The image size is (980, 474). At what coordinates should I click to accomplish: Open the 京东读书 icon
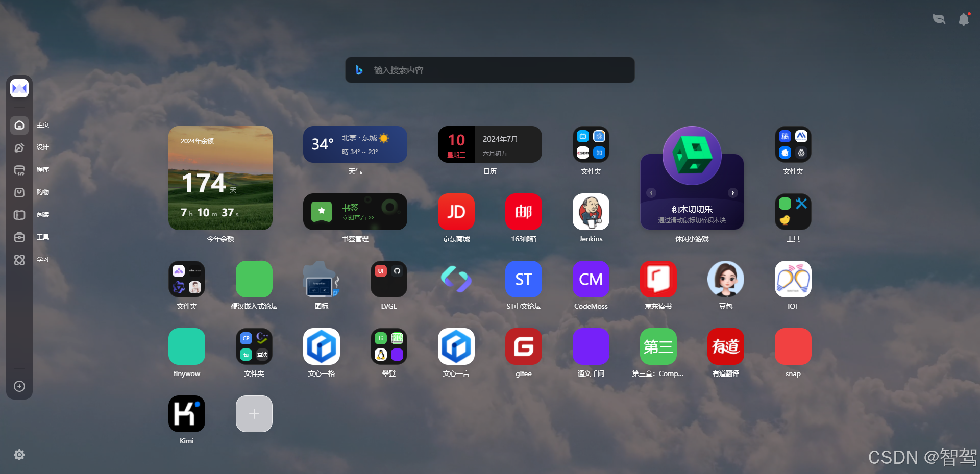(658, 279)
